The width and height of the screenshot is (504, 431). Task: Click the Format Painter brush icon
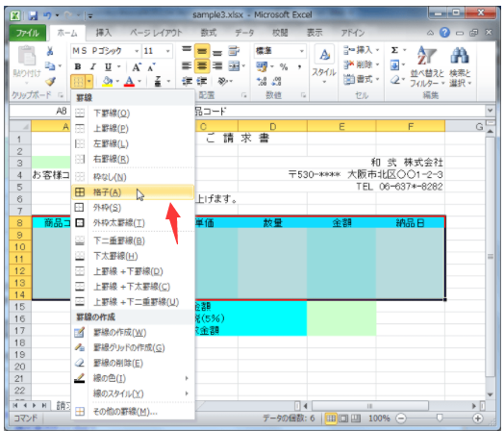[x=50, y=82]
